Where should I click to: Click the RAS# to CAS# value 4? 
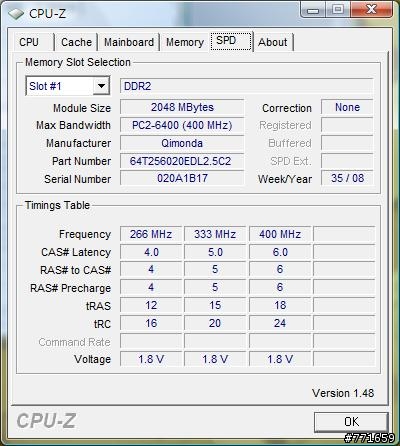[151, 270]
